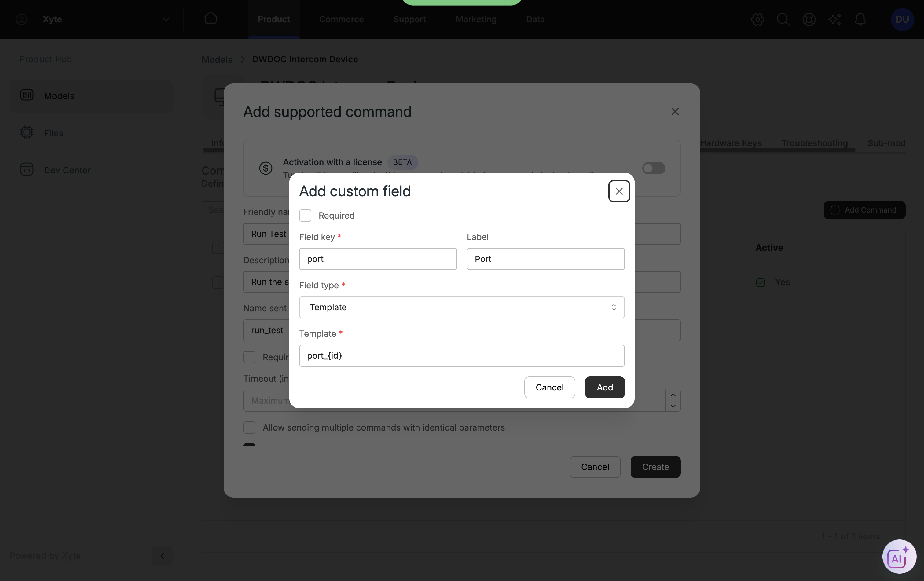This screenshot has width=924, height=581.
Task: Open the Field type Template dropdown
Action: coord(462,307)
